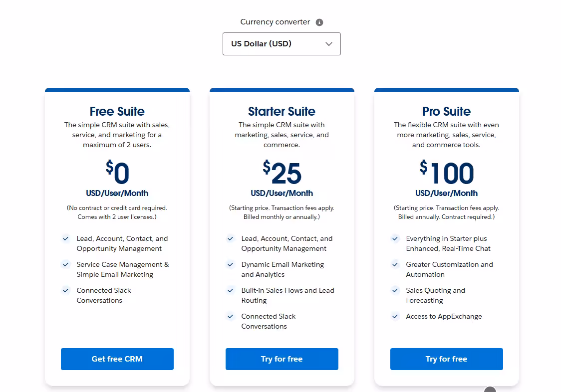Click the checkmark beside Connected Slack Conversations in Free Suite
Image resolution: width=561 pixels, height=392 pixels.
click(x=65, y=290)
